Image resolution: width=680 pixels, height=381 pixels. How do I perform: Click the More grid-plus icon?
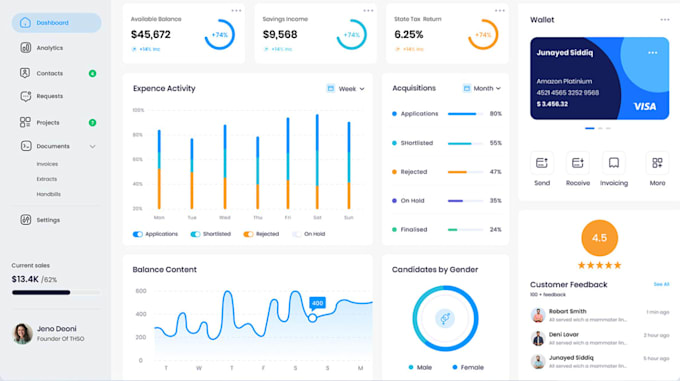click(x=657, y=163)
